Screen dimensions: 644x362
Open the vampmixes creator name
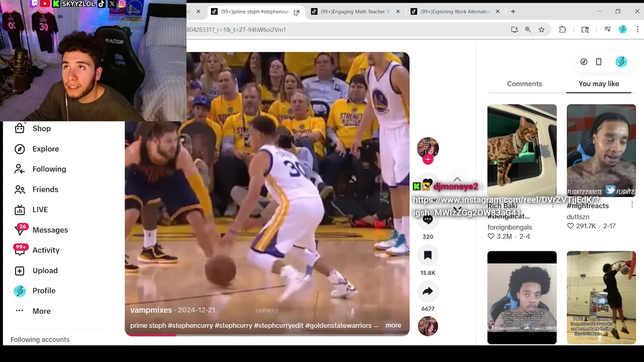click(151, 310)
